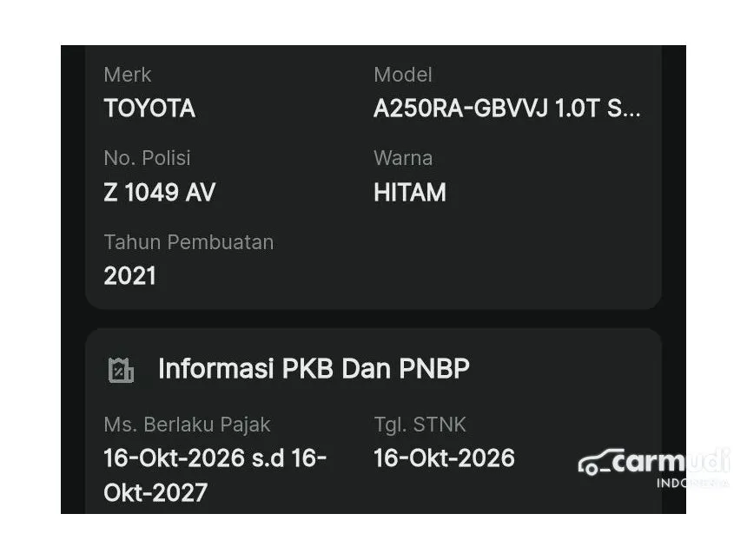Select the STNK date 16-Okt-2026
The height and width of the screenshot is (560, 747).
click(444, 458)
